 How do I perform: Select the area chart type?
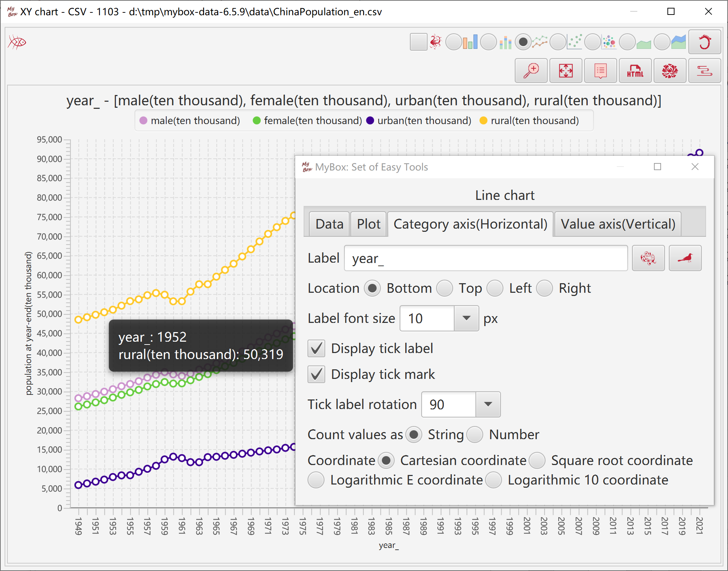pos(627,42)
